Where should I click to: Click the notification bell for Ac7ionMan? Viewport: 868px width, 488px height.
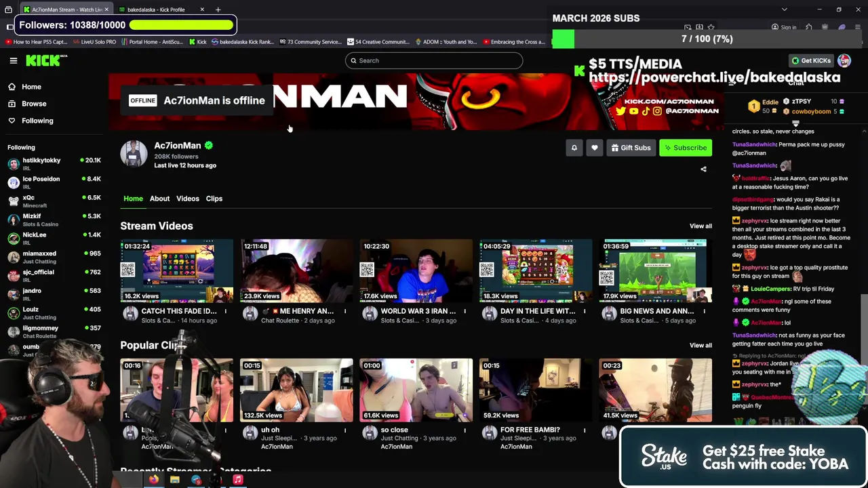tap(574, 148)
